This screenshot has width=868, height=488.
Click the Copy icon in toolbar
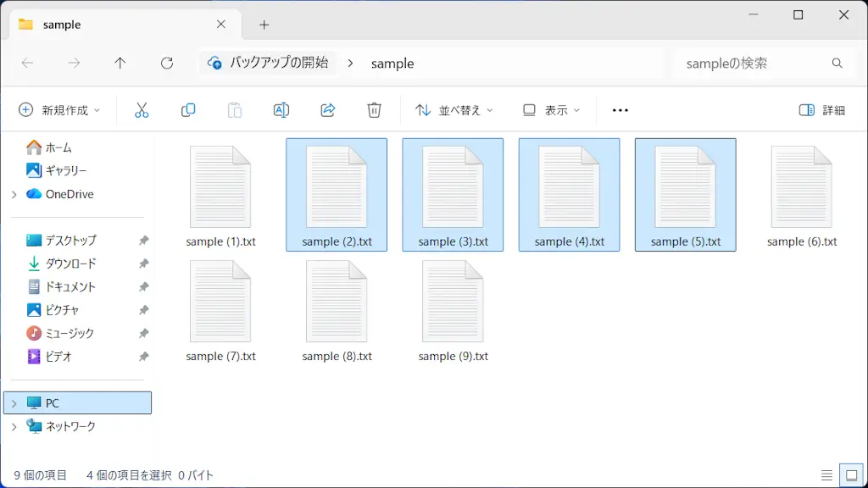188,110
